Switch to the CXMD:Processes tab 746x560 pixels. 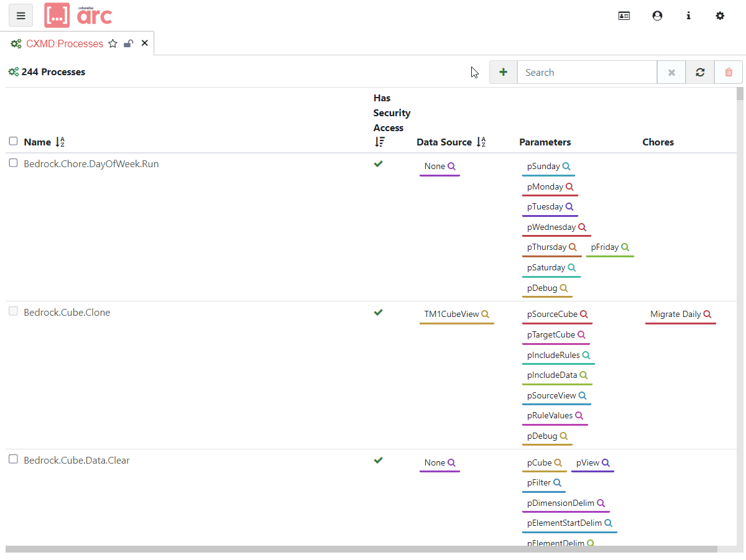[65, 44]
